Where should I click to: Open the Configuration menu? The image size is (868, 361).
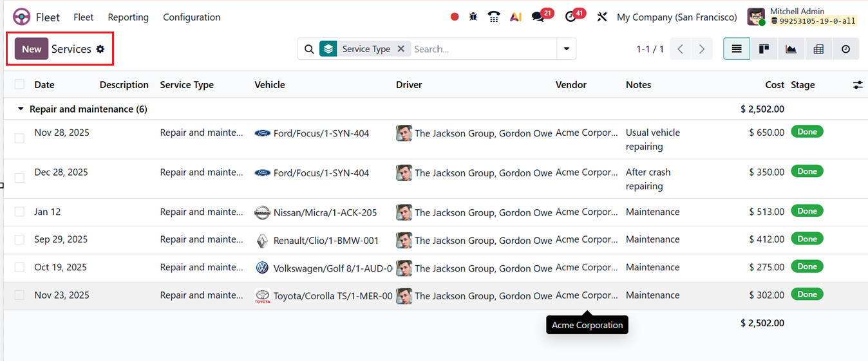click(x=192, y=17)
